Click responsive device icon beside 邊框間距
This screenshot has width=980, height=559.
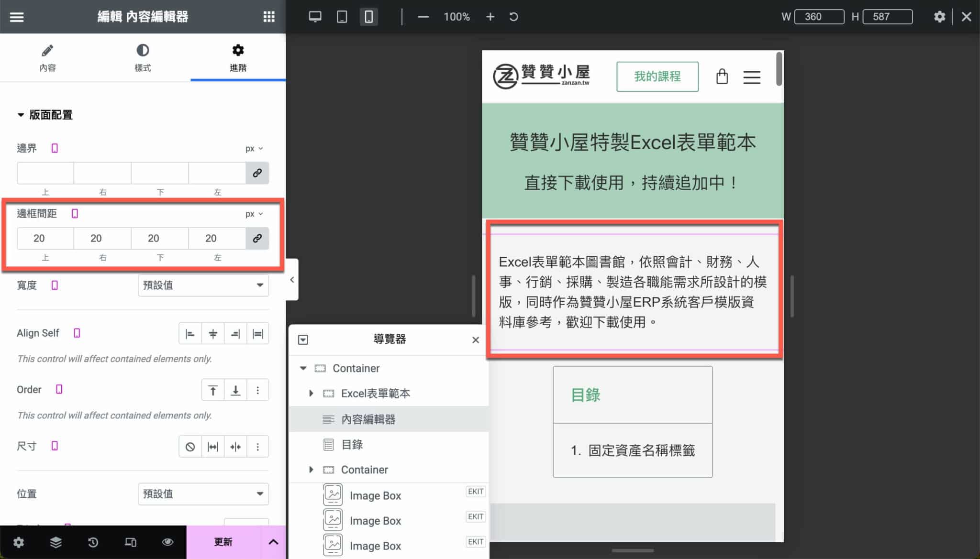pyautogui.click(x=75, y=213)
